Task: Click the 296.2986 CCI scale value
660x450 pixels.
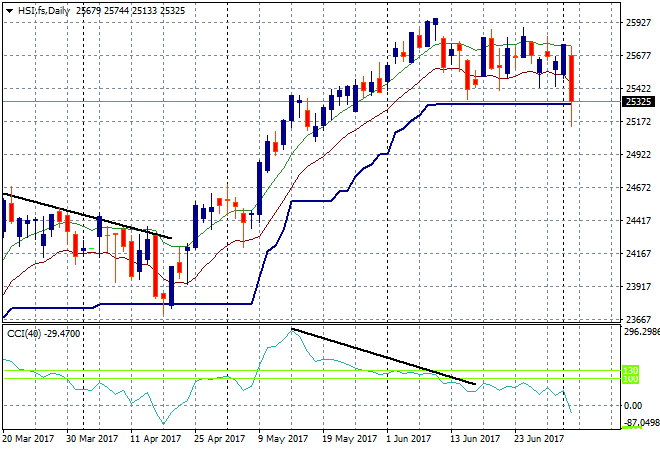Action: coord(641,332)
